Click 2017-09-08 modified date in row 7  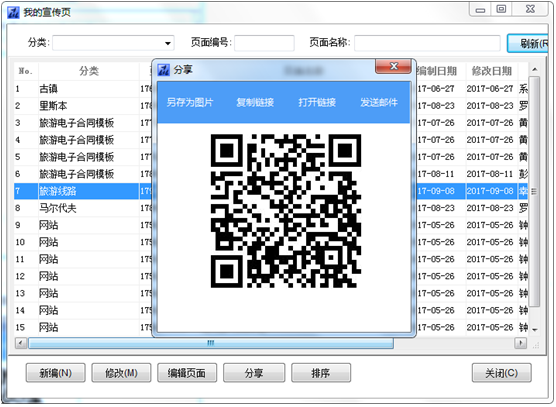point(490,191)
